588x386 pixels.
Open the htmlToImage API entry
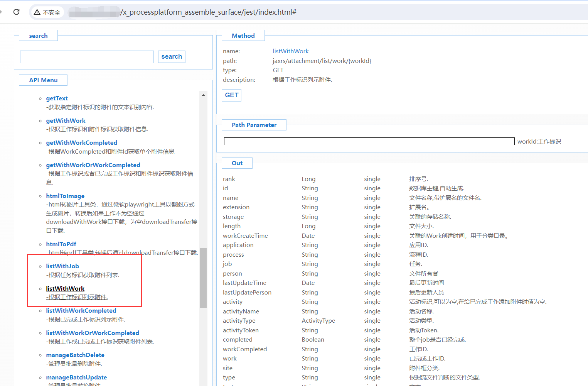coord(65,196)
